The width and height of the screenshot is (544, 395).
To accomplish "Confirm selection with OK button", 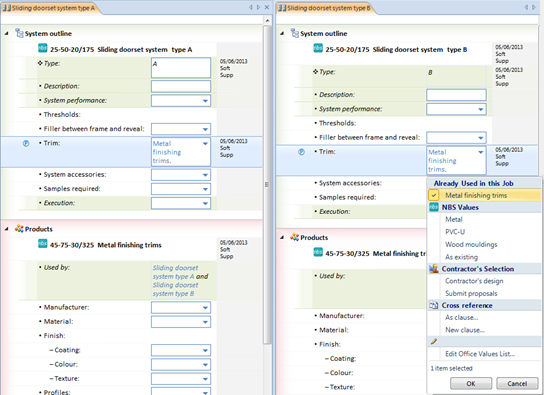I will [471, 384].
